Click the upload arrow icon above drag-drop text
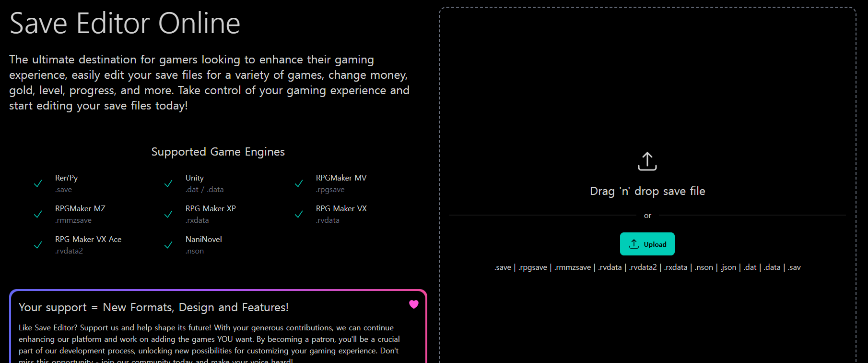This screenshot has height=363, width=868. 647,161
